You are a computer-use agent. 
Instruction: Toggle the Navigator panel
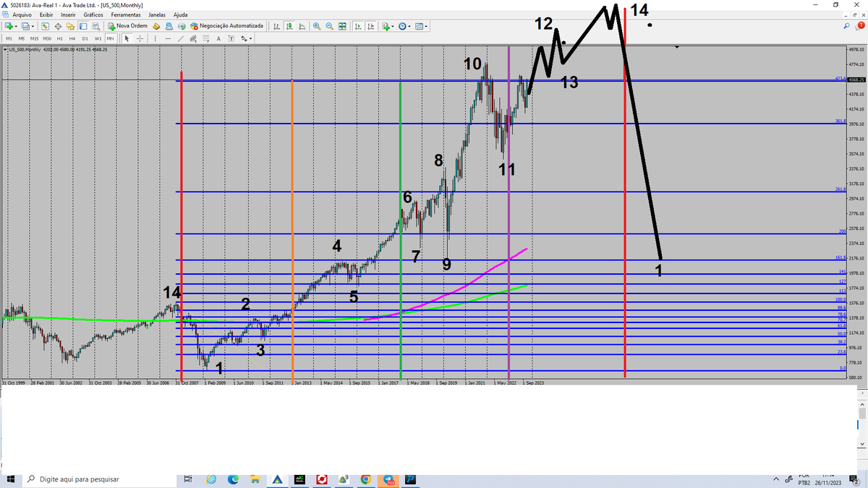pos(70,26)
